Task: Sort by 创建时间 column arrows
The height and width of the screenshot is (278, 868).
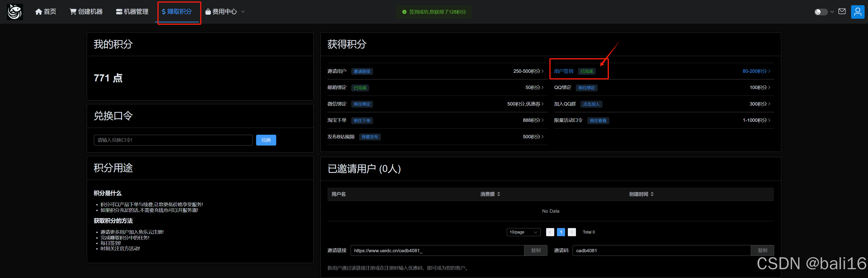Action: [652, 194]
